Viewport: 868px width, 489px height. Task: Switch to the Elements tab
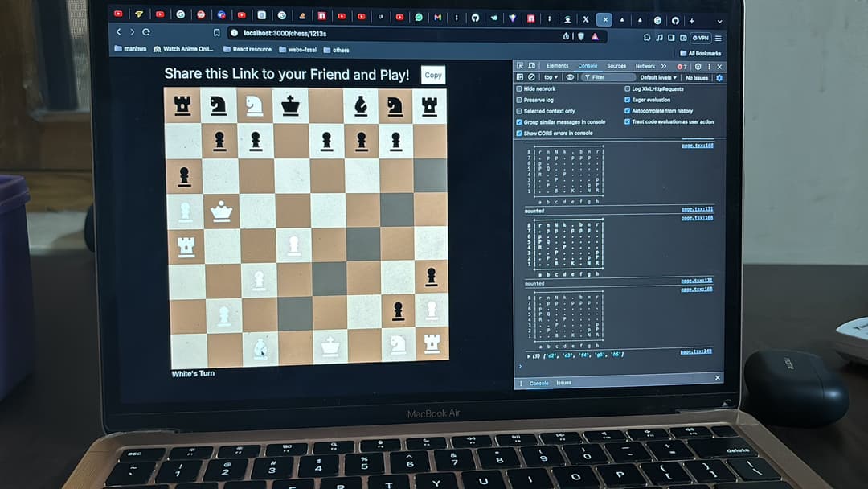pyautogui.click(x=557, y=66)
